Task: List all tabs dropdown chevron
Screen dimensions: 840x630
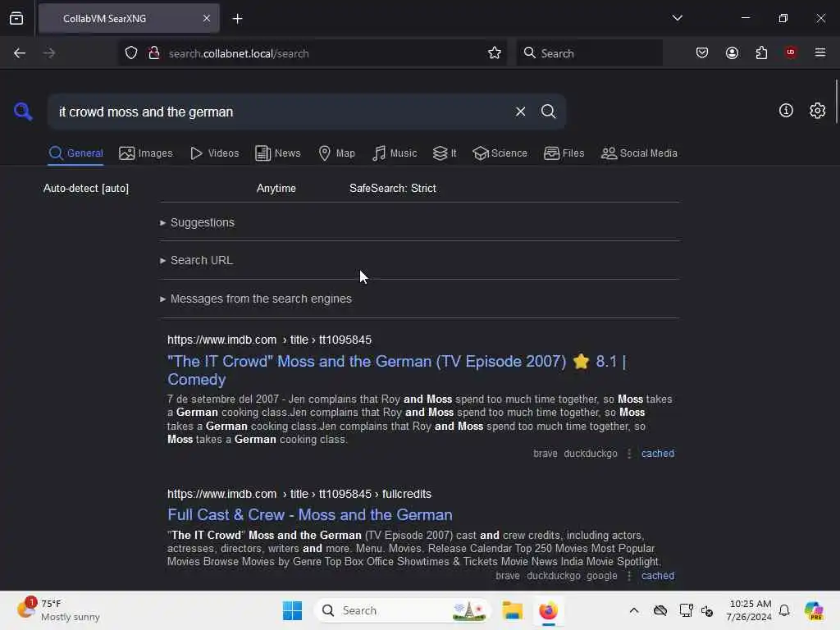Action: point(677,18)
